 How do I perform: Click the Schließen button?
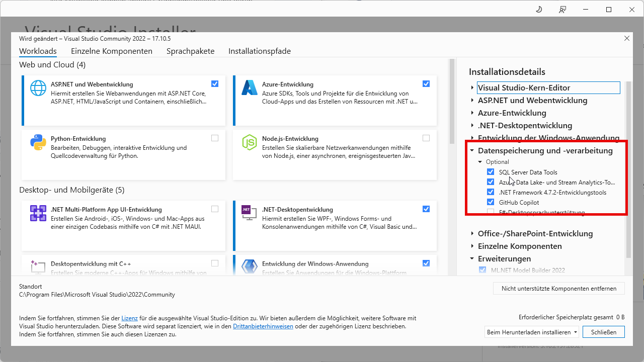603,332
